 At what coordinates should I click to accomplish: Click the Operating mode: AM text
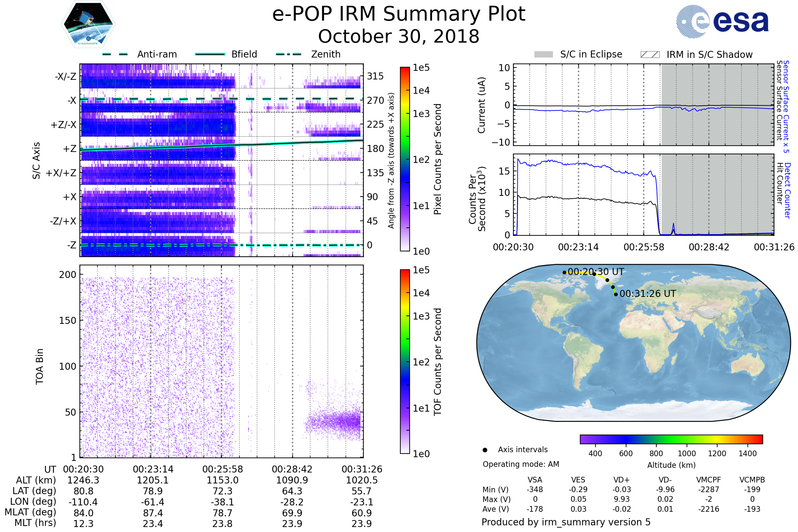click(x=520, y=464)
